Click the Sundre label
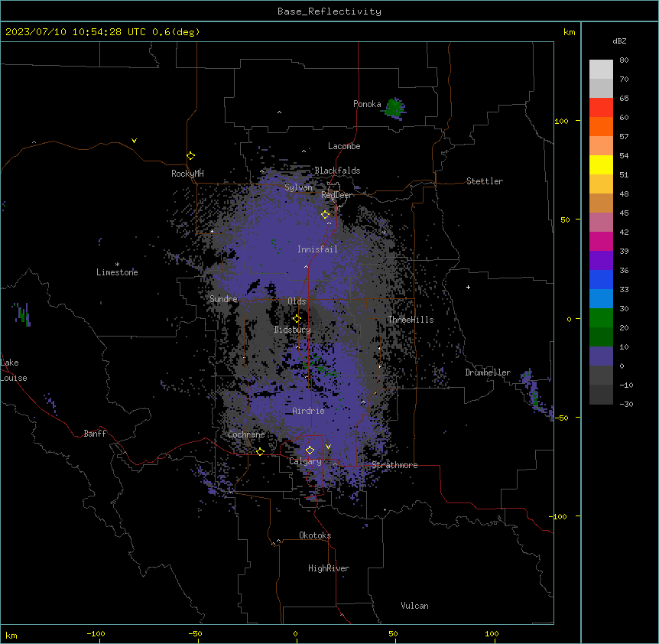The image size is (659, 644). [x=223, y=299]
